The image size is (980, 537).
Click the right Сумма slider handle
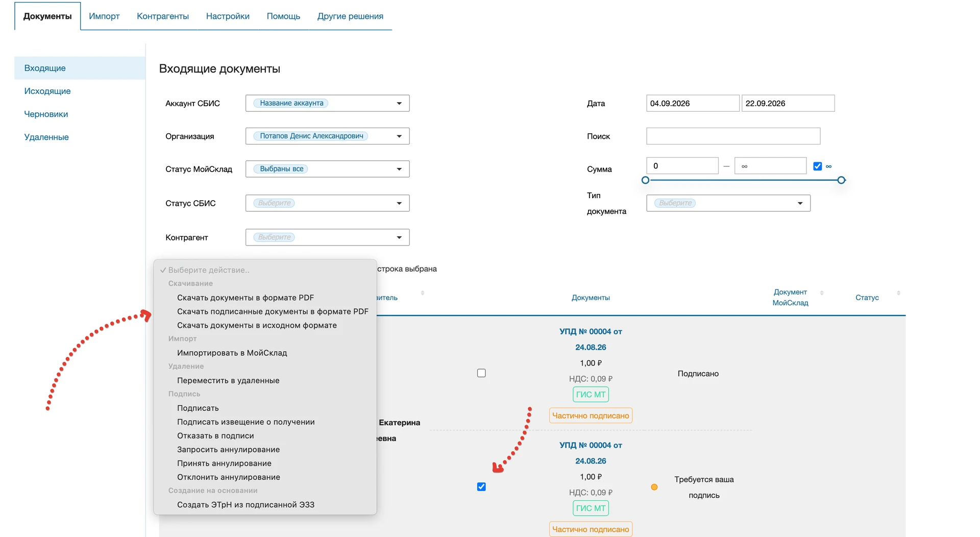point(842,180)
